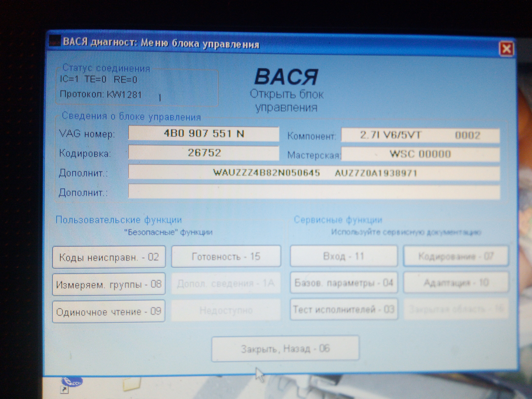Click the desktop shortcut icon below the window
532x399 pixels.
pyautogui.click(x=71, y=385)
